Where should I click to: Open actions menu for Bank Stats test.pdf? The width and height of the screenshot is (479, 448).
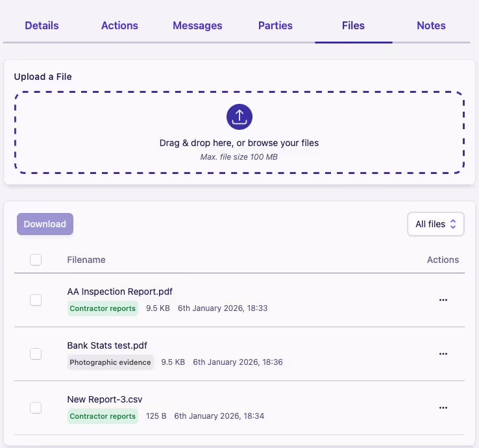443,354
